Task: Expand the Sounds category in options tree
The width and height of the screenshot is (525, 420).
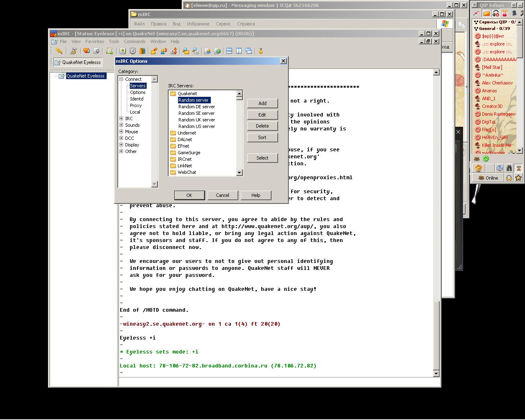Action: pyautogui.click(x=121, y=125)
